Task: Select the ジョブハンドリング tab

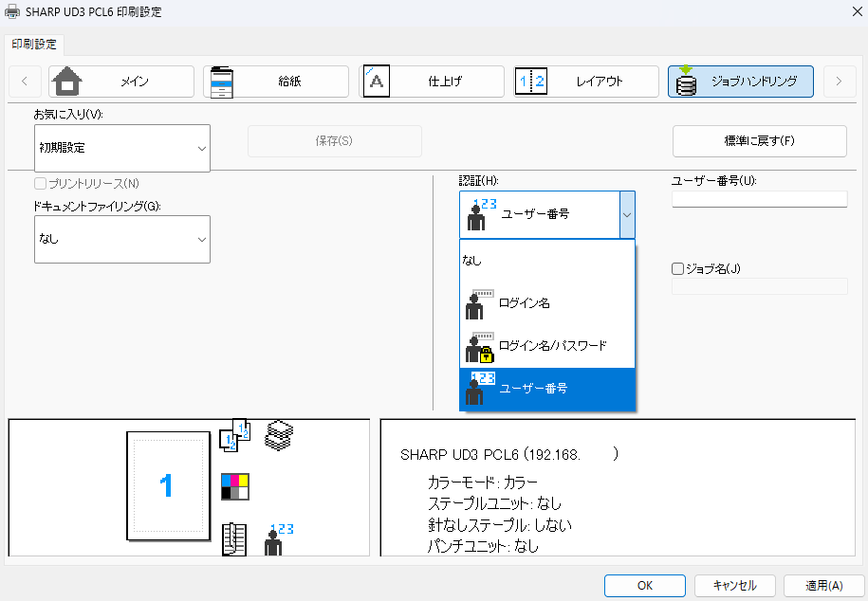Action: tap(741, 82)
